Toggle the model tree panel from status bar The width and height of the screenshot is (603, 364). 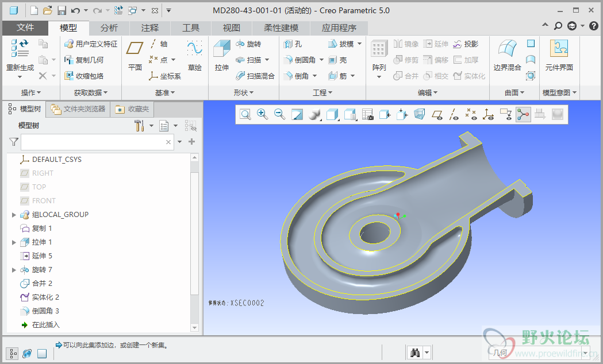(x=12, y=353)
